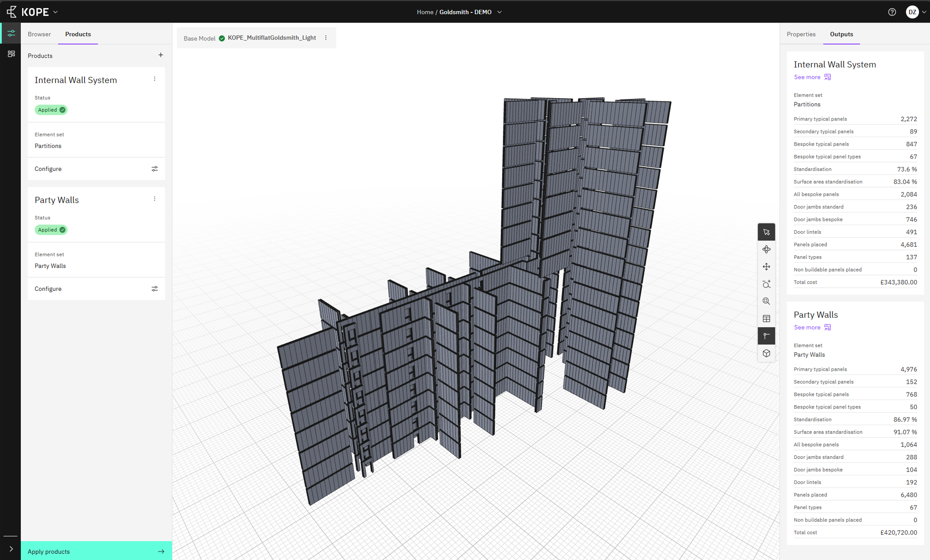Click Partitions element set in product card
Screen dimensions: 930x560
tap(48, 146)
